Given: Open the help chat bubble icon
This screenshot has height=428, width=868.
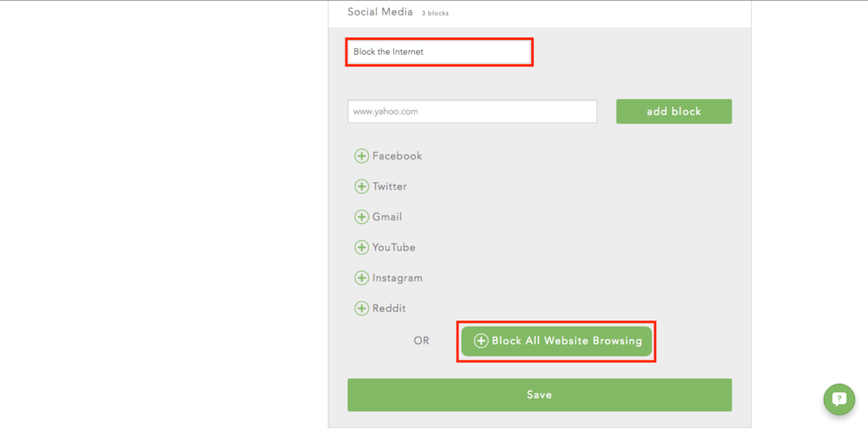Looking at the screenshot, I should (838, 399).
